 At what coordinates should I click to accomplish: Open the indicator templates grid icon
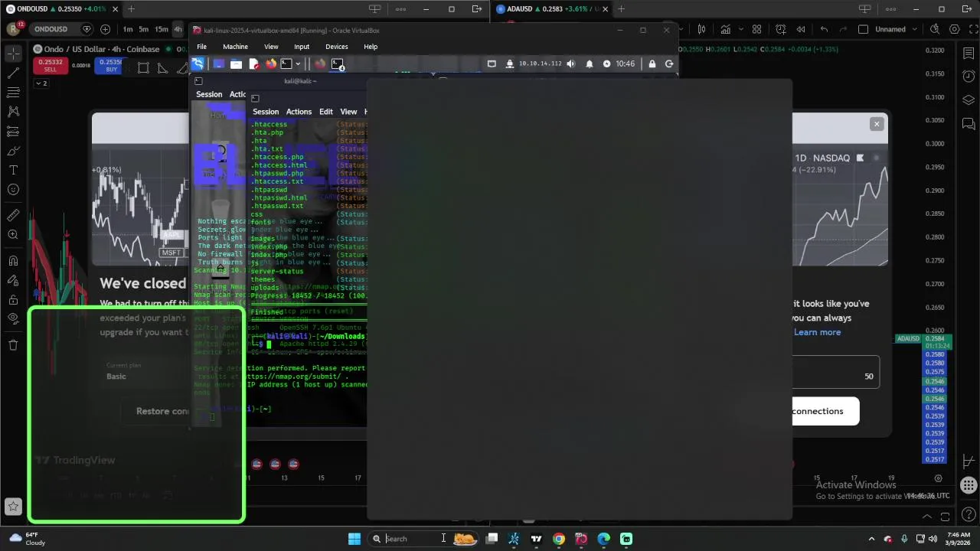(756, 29)
